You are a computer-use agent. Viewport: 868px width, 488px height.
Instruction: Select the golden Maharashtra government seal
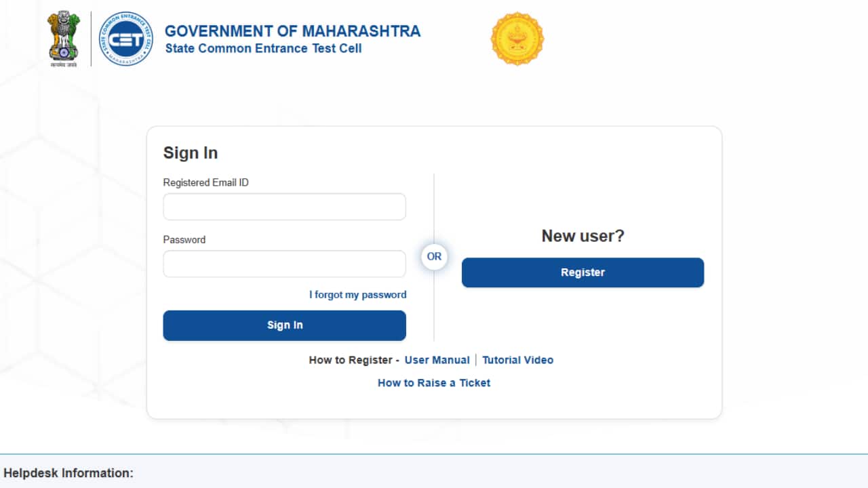coord(517,39)
